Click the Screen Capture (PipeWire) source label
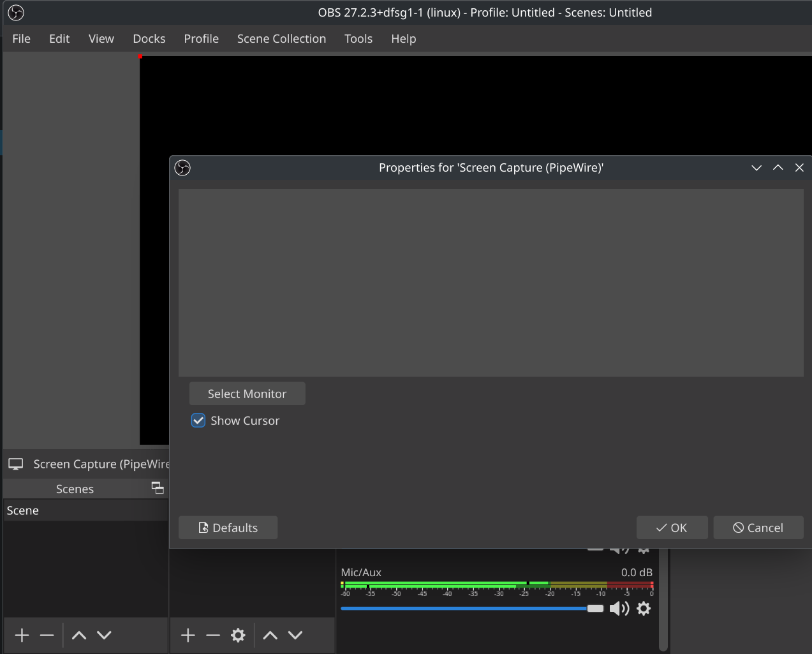 tap(101, 464)
